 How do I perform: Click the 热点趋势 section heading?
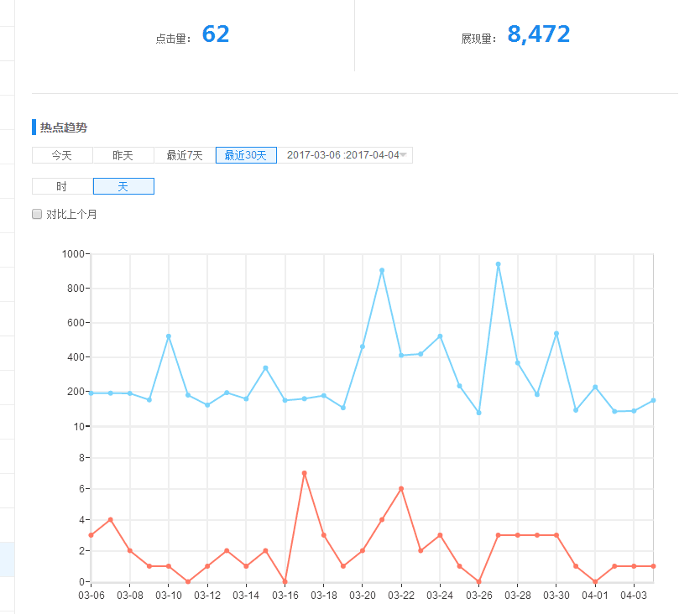click(64, 127)
